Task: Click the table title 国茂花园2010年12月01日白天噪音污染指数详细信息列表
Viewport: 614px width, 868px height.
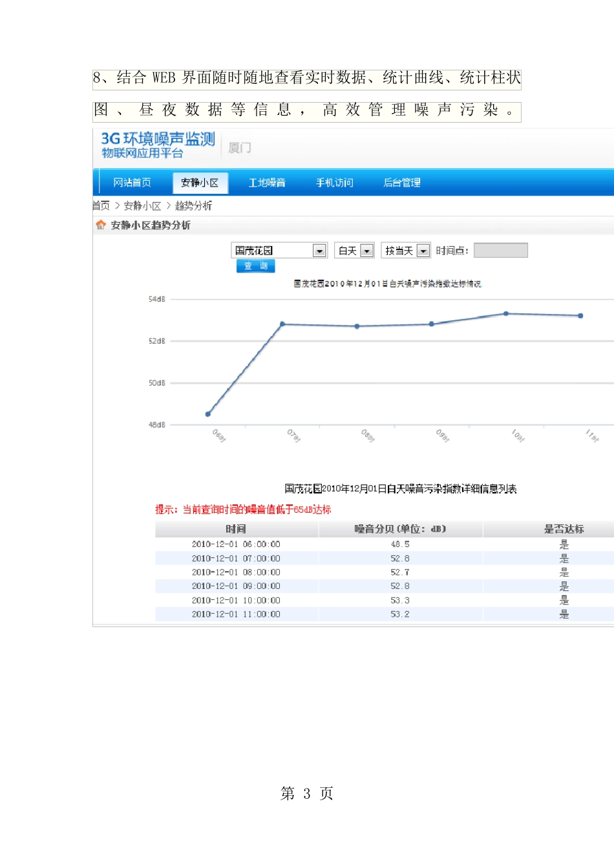Action: point(401,489)
